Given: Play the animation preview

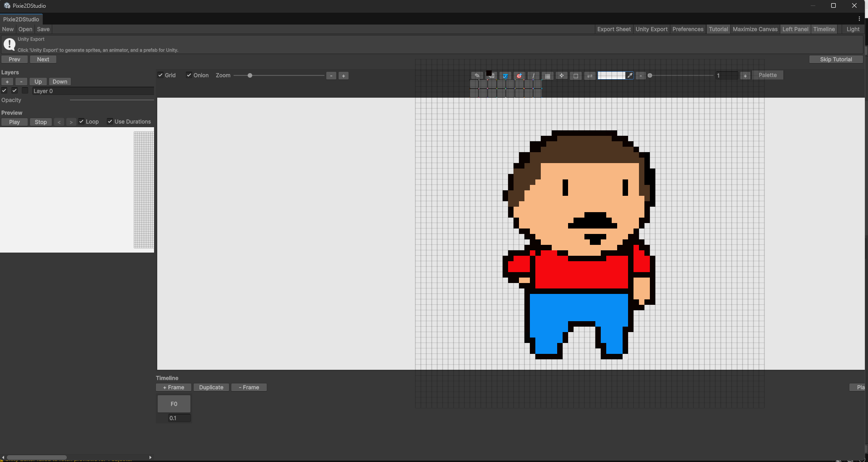Looking at the screenshot, I should 15,122.
